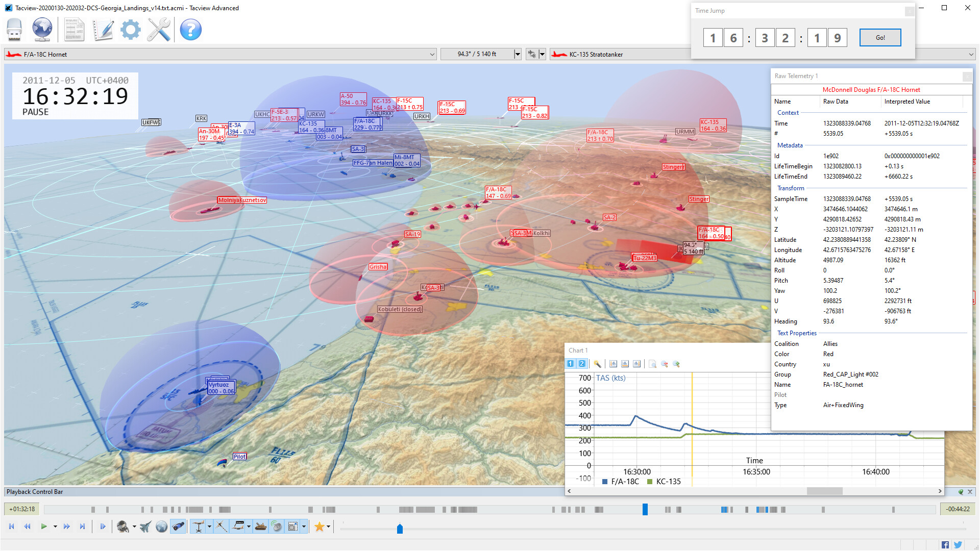980x551 pixels.
Task: Open the Help question mark icon
Action: click(190, 30)
